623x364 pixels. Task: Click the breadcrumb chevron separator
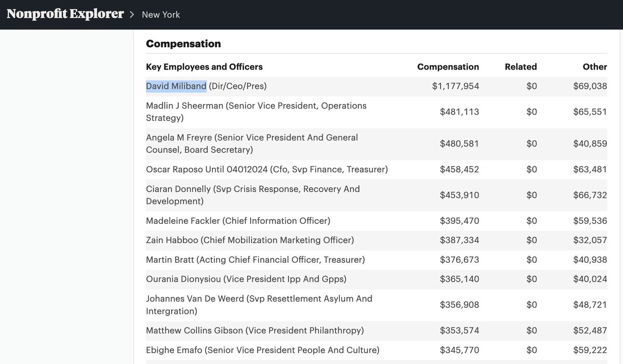point(133,15)
